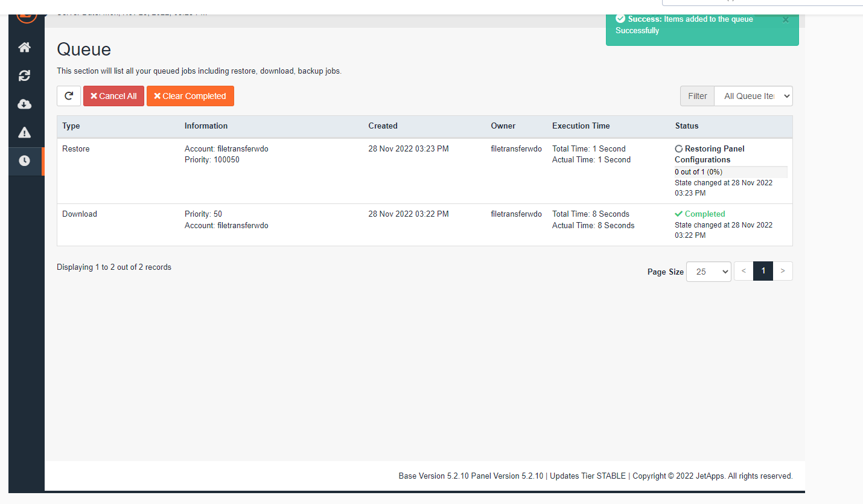Open Downloads via cloud sidebar icon

(x=25, y=104)
